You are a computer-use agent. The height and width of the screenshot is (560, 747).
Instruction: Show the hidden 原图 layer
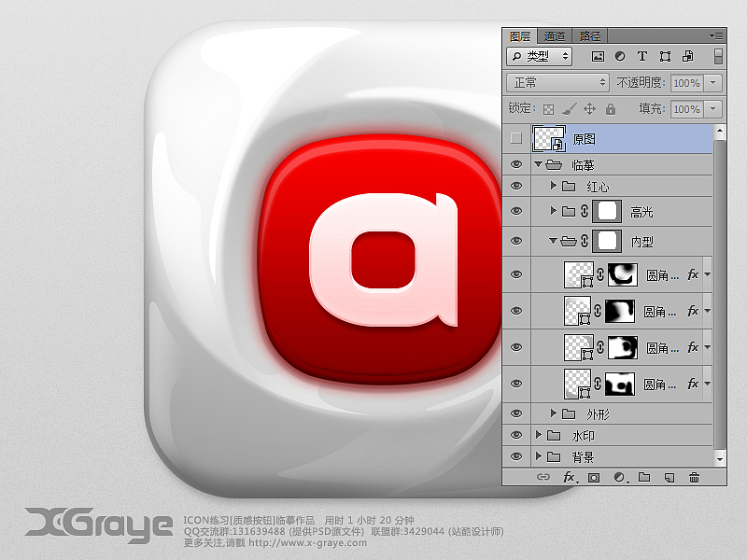coord(516,138)
